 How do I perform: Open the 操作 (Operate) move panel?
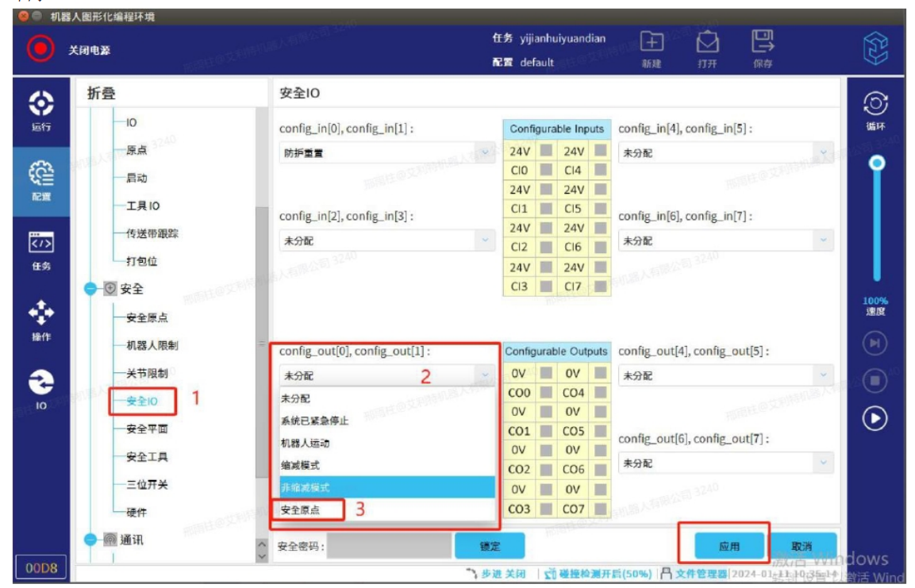point(41,316)
